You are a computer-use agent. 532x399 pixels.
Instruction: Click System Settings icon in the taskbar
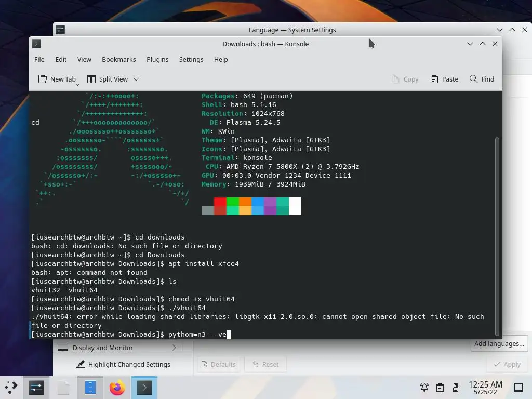pos(36,388)
